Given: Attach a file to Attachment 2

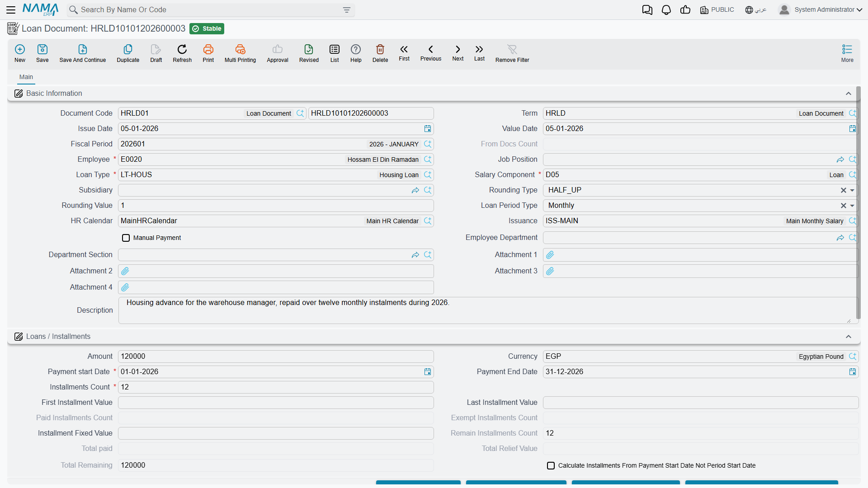Looking at the screenshot, I should (125, 271).
